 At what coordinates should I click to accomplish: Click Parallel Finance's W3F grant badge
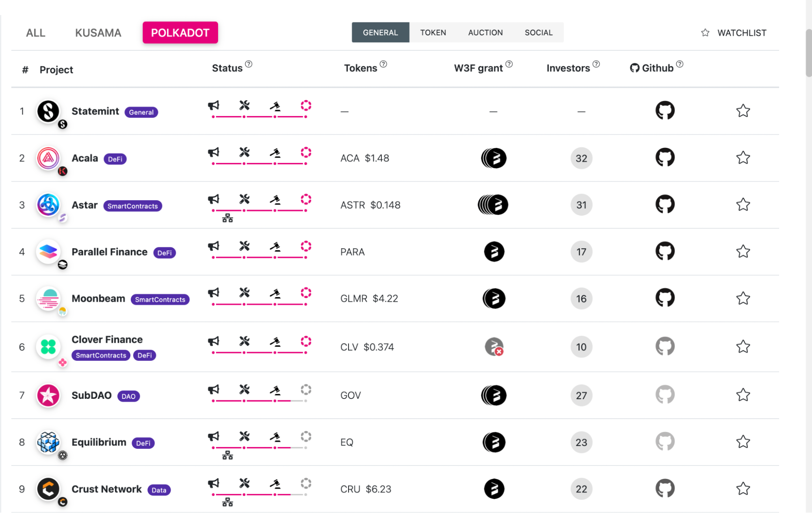[494, 252]
